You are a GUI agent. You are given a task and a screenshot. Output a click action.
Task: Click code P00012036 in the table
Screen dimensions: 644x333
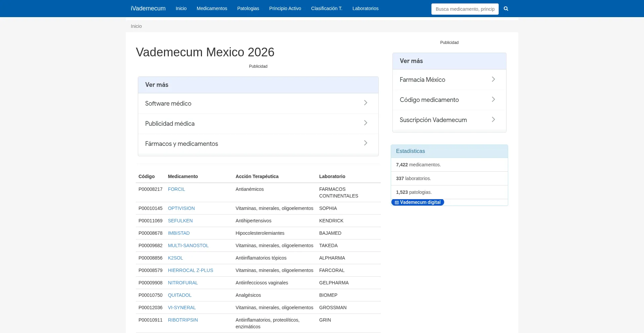[150, 308]
